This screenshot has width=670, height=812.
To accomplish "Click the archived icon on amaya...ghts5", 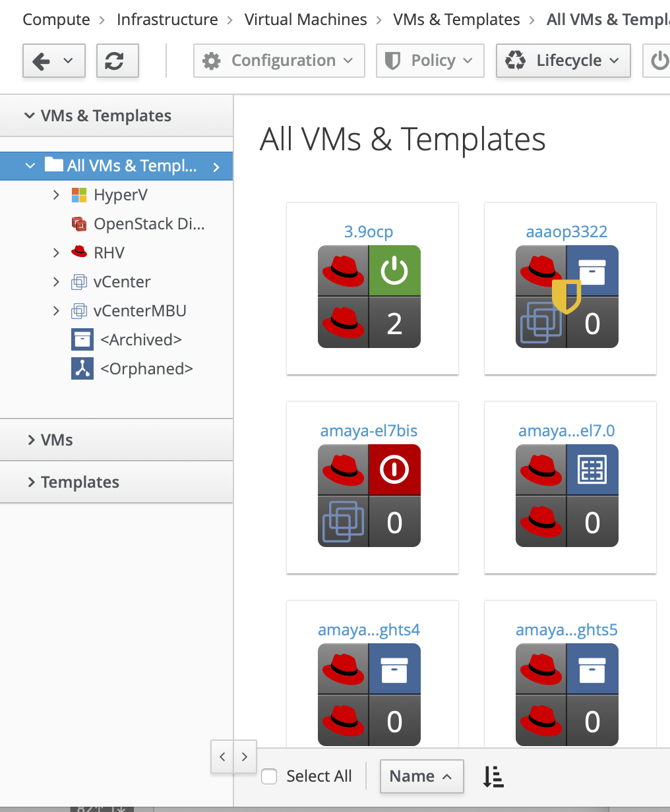I will (592, 669).
